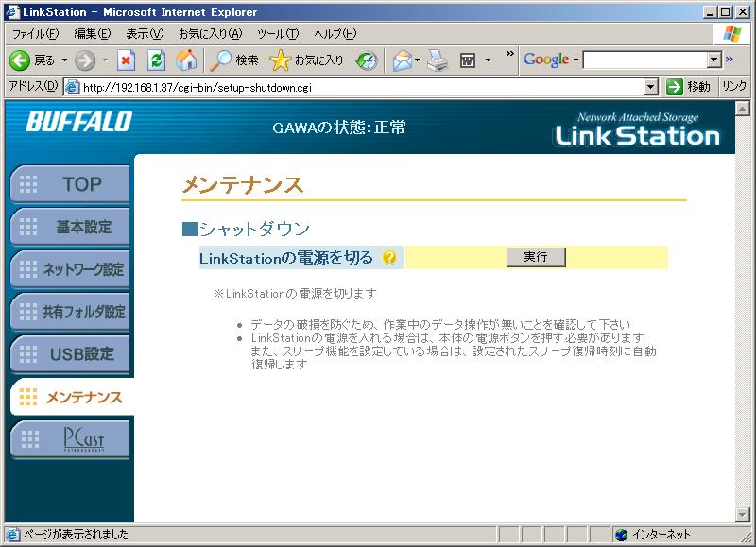
Task: Click 'GAWAの状態:正常' status text
Action: click(x=339, y=128)
